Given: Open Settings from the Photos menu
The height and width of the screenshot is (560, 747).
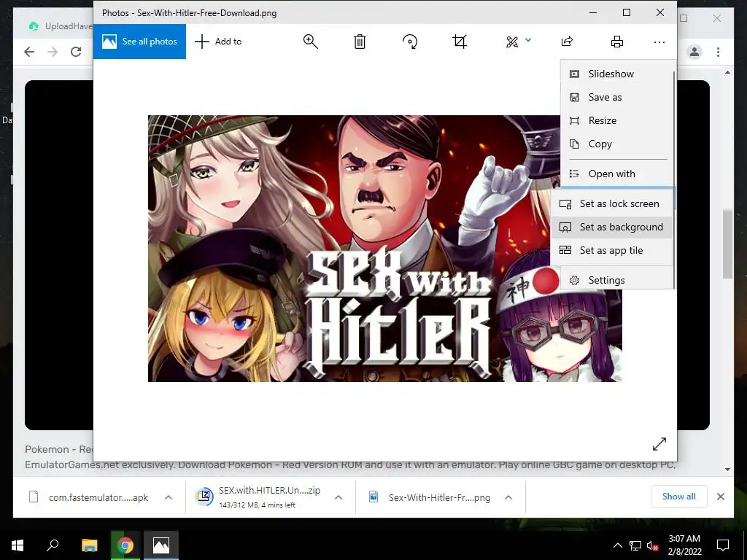Looking at the screenshot, I should [x=617, y=280].
